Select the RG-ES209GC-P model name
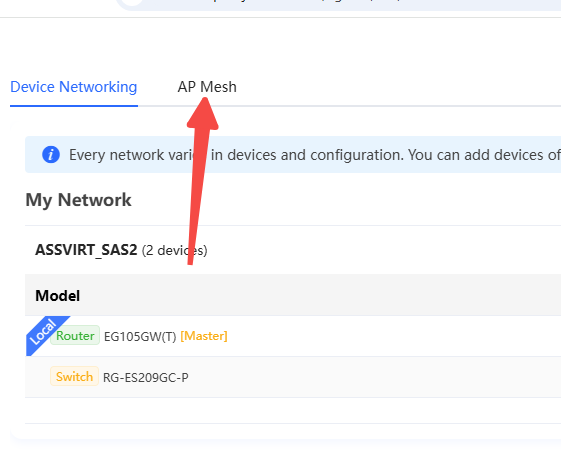This screenshot has width=561, height=469. (146, 378)
